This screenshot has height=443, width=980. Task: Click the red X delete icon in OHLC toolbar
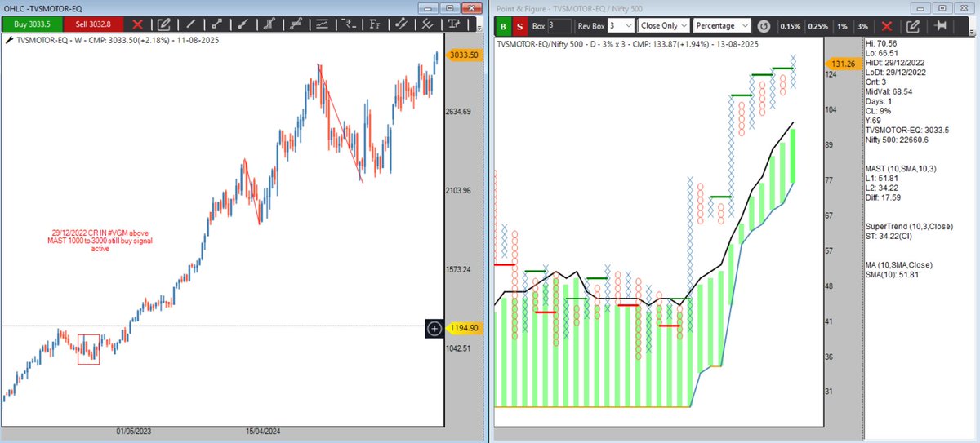tap(137, 25)
